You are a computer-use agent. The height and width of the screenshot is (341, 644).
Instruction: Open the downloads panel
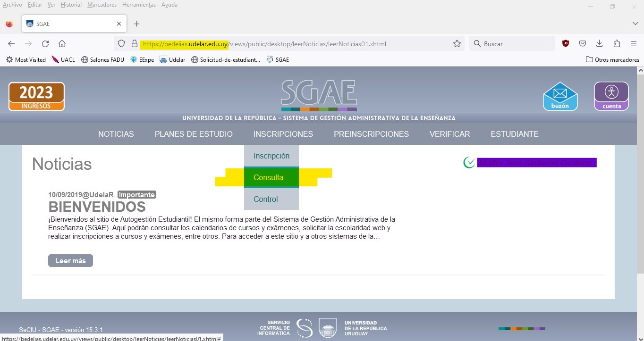point(600,43)
